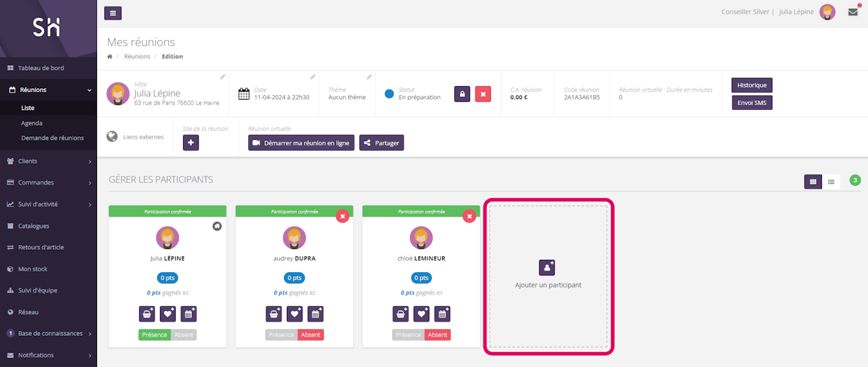The image size is (868, 367).
Task: Expand the Commandes sidebar menu
Action: tap(47, 182)
